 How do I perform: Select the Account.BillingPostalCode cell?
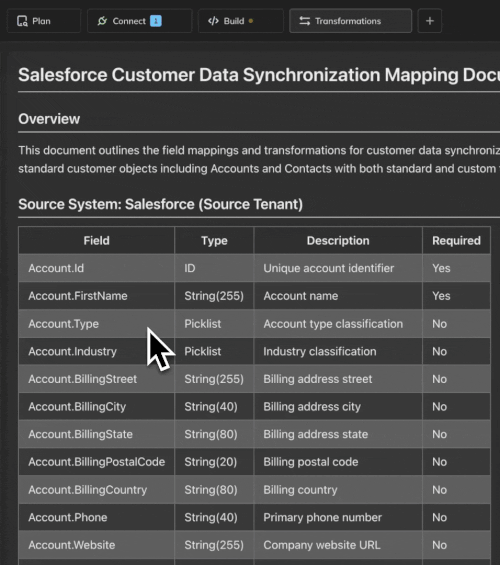click(x=97, y=462)
